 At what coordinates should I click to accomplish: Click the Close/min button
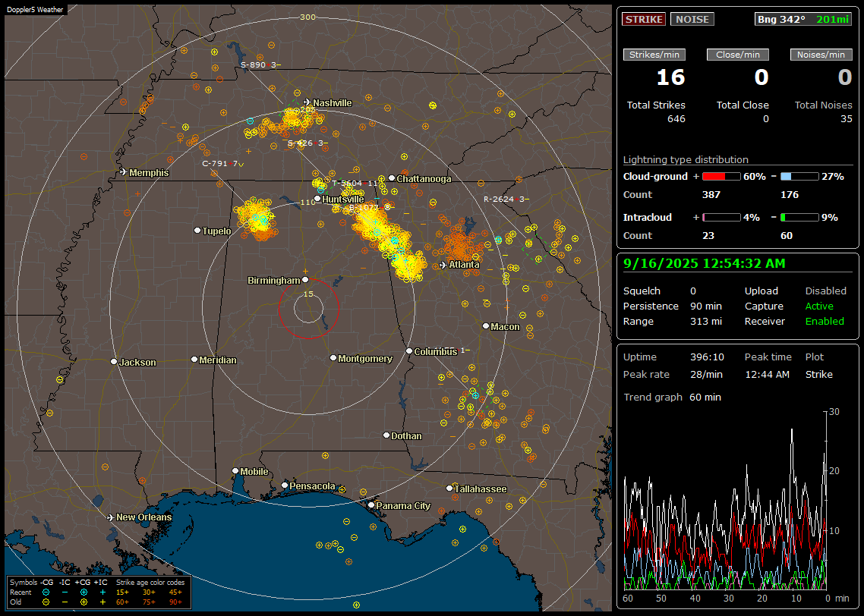tap(738, 55)
